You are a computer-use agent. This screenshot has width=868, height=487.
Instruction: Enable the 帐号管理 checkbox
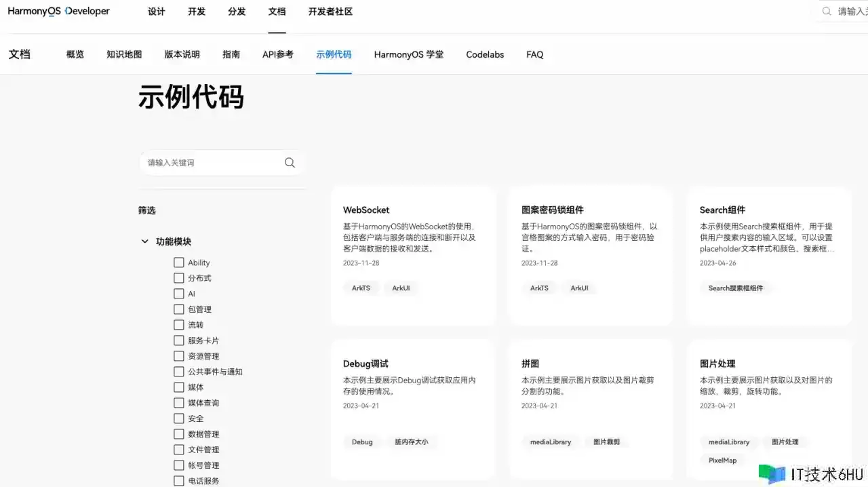point(179,465)
